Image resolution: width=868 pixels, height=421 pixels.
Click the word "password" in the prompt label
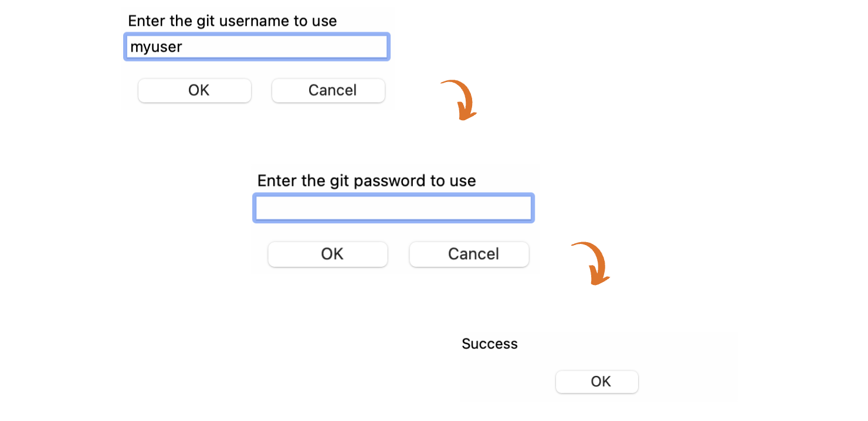pos(391,181)
